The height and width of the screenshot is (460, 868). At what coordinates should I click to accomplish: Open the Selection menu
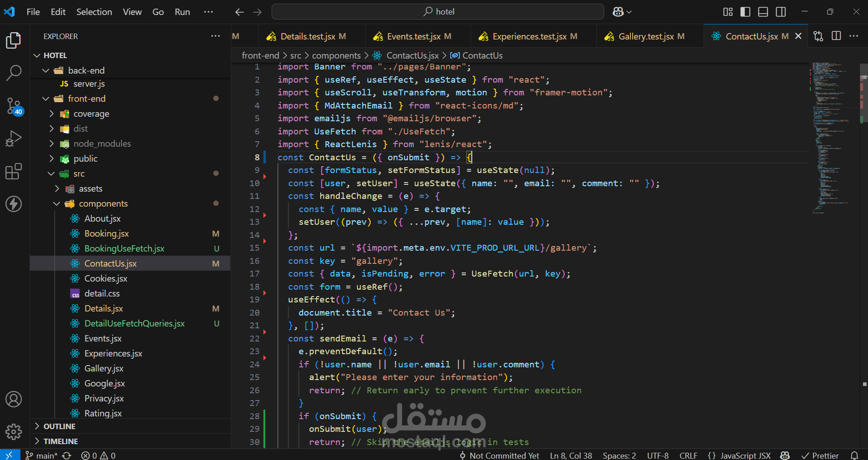[94, 12]
